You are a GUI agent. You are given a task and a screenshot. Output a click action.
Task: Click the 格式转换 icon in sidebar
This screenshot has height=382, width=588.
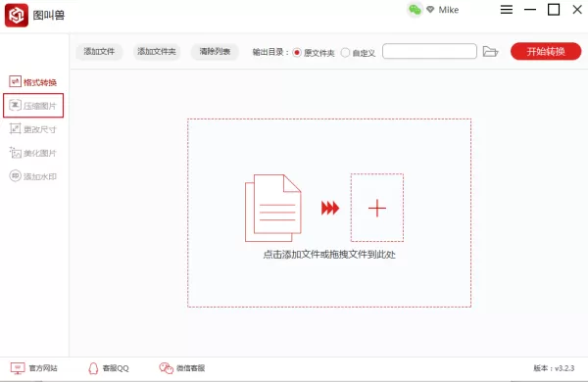15,81
